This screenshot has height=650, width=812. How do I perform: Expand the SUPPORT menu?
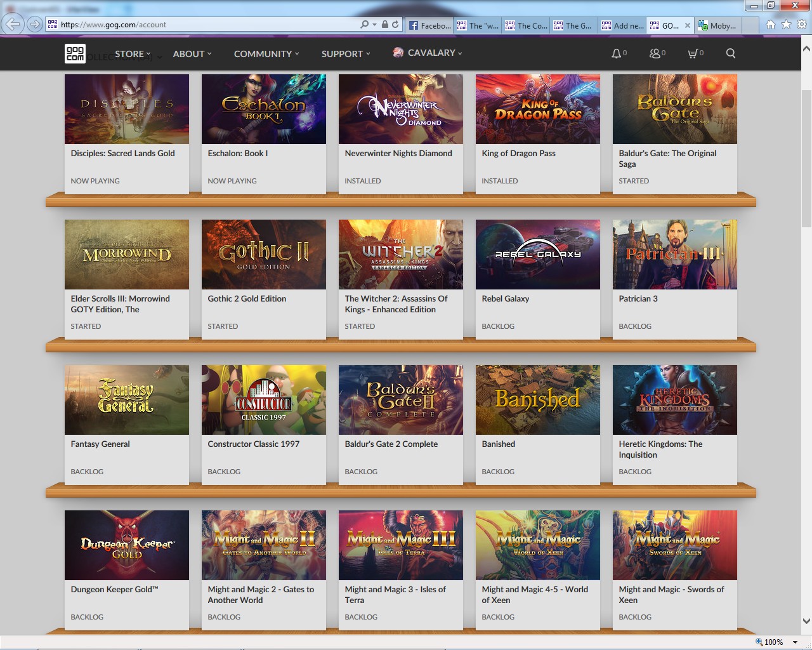click(346, 54)
